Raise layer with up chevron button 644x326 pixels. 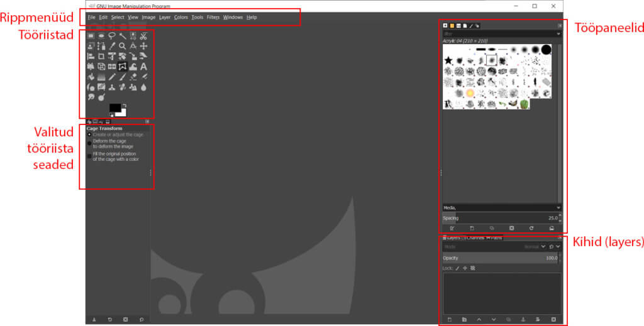click(x=479, y=320)
